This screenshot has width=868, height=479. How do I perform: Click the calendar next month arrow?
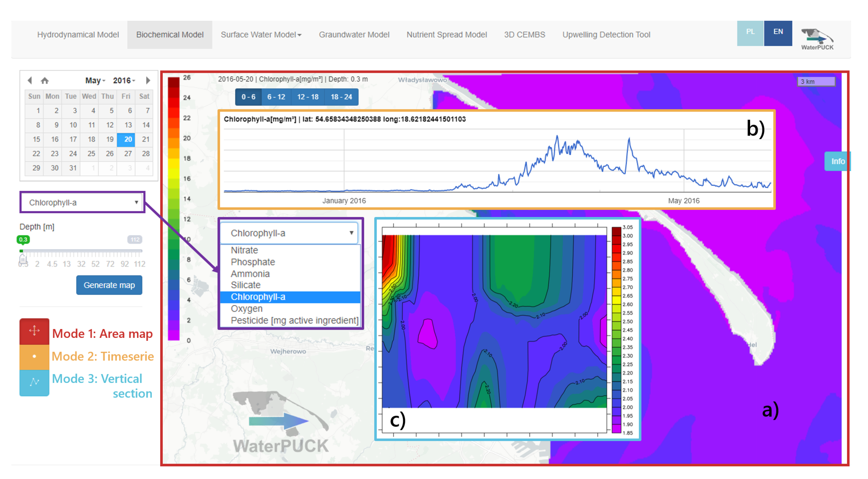(148, 80)
